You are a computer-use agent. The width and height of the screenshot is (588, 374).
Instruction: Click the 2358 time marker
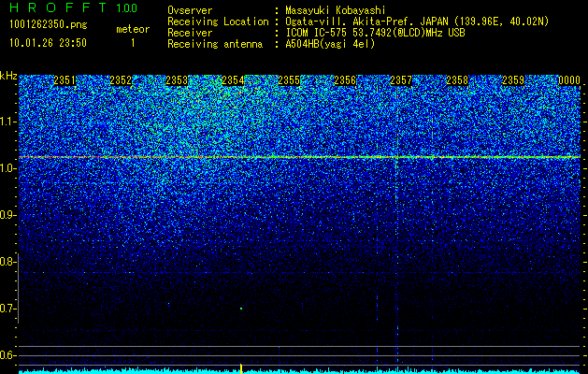pos(457,80)
